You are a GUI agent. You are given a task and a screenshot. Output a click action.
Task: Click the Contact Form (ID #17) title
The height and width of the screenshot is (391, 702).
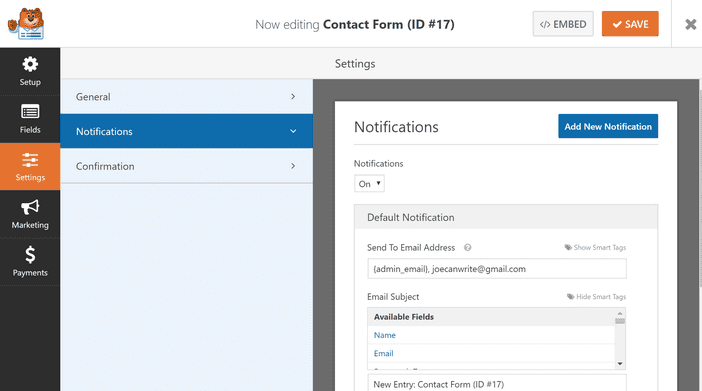point(389,24)
